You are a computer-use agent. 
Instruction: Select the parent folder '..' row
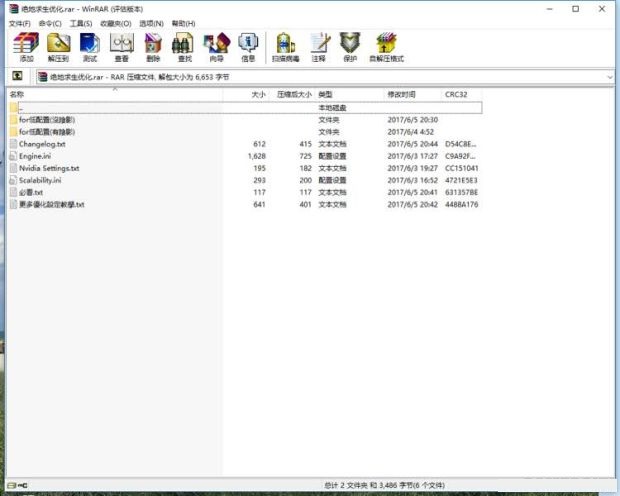coord(245,108)
